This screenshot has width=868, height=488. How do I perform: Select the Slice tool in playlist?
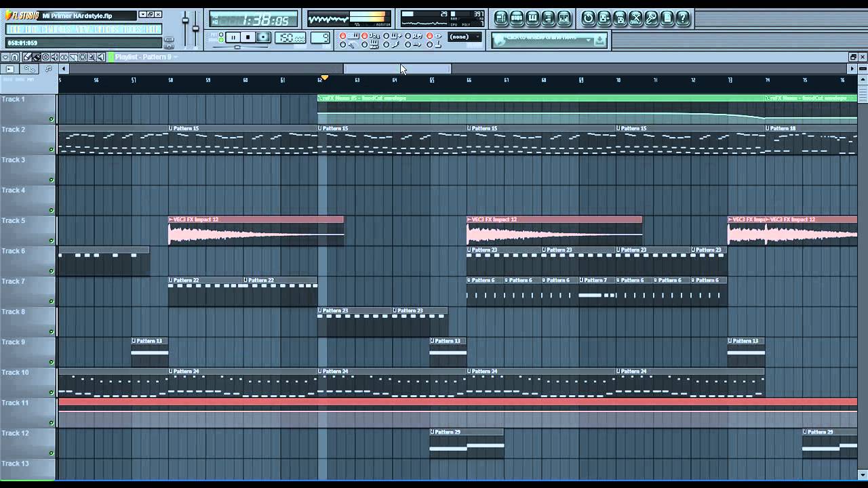click(x=72, y=58)
